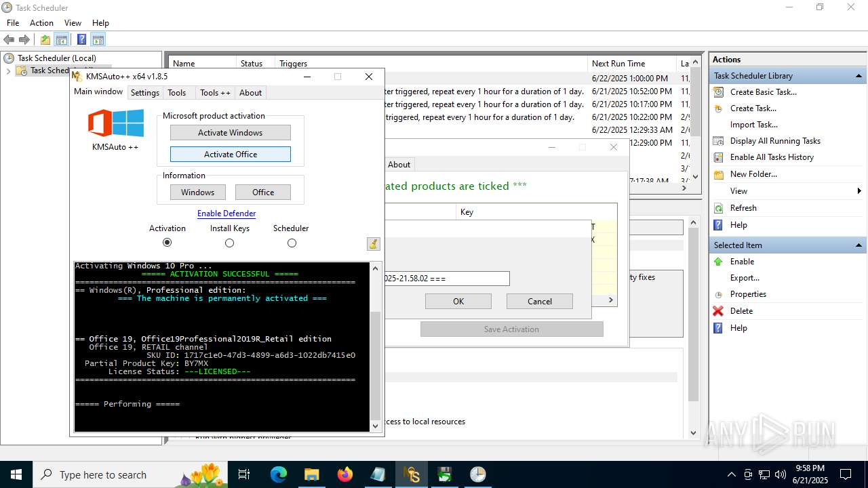The height and width of the screenshot is (488, 868).
Task: Collapse the Selected Item actions section
Action: (859, 245)
